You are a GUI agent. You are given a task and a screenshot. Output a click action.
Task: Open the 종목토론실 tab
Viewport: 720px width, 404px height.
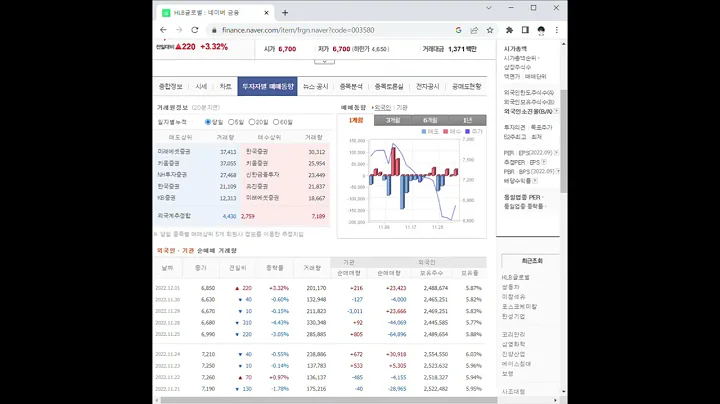point(389,86)
